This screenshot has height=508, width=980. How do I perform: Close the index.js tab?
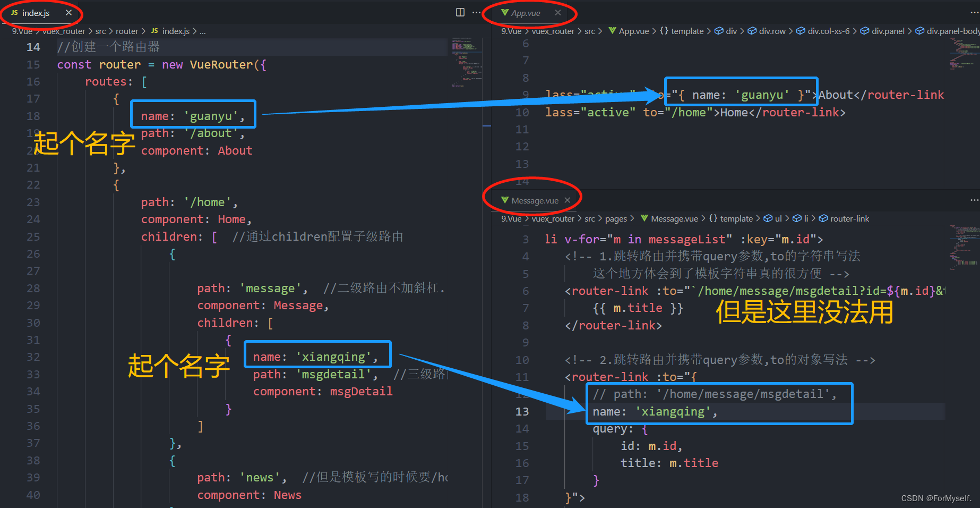[68, 13]
